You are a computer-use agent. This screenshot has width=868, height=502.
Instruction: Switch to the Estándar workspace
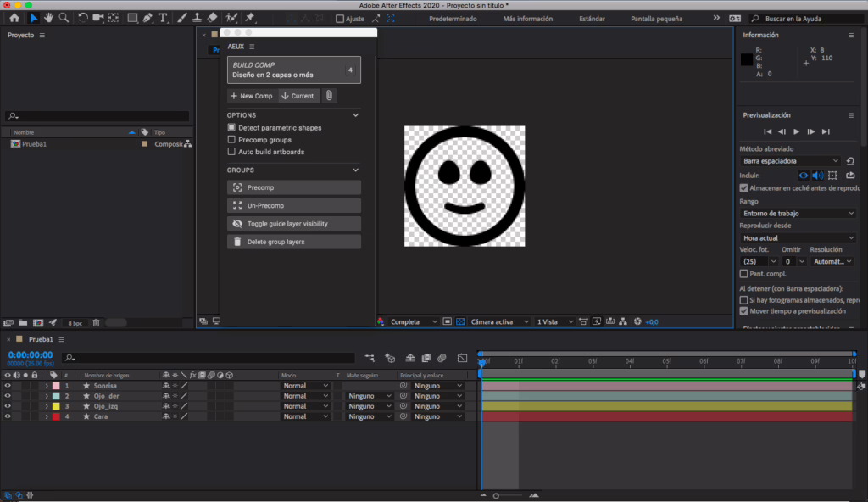[592, 18]
